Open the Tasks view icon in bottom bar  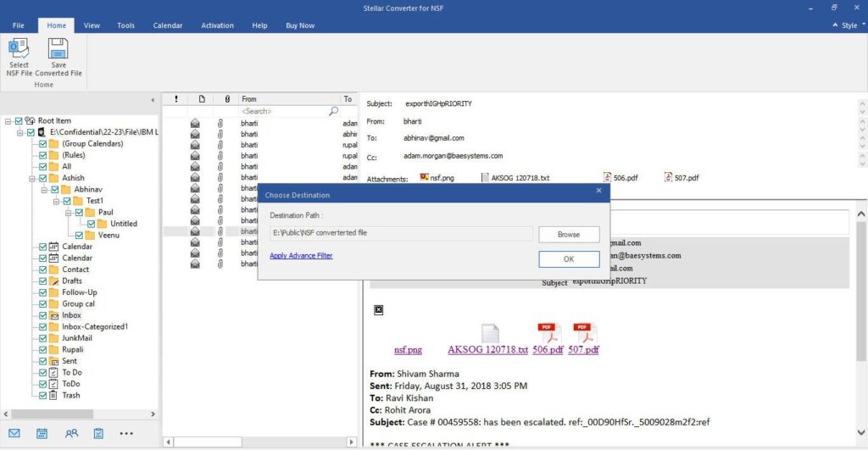pos(98,433)
